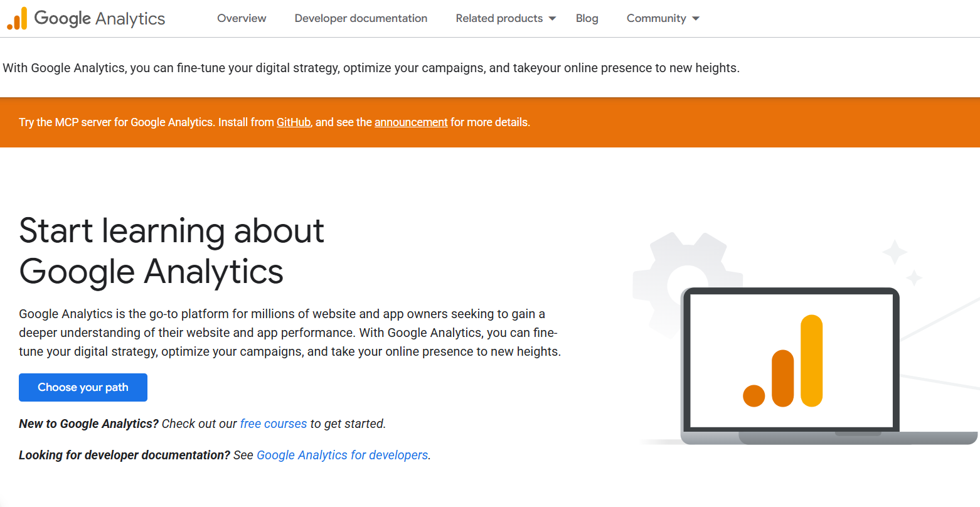
Task: Open the announcement link in banner
Action: tap(411, 122)
